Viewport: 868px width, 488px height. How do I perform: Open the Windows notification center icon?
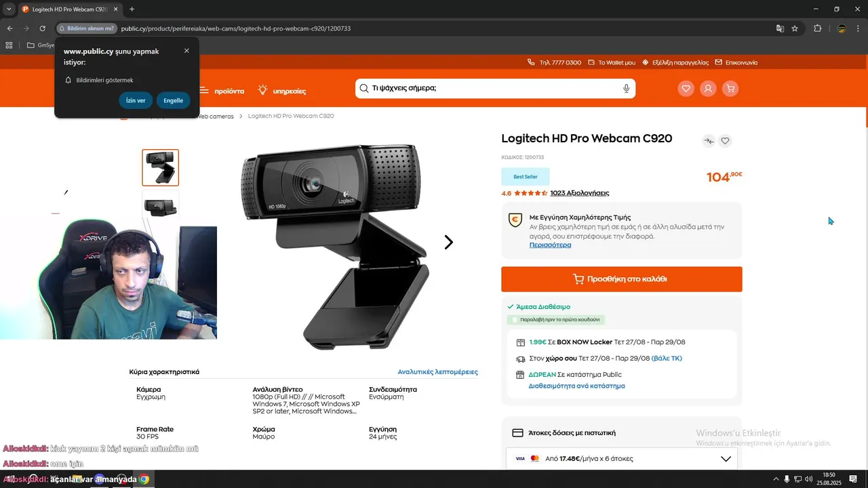(x=852, y=479)
